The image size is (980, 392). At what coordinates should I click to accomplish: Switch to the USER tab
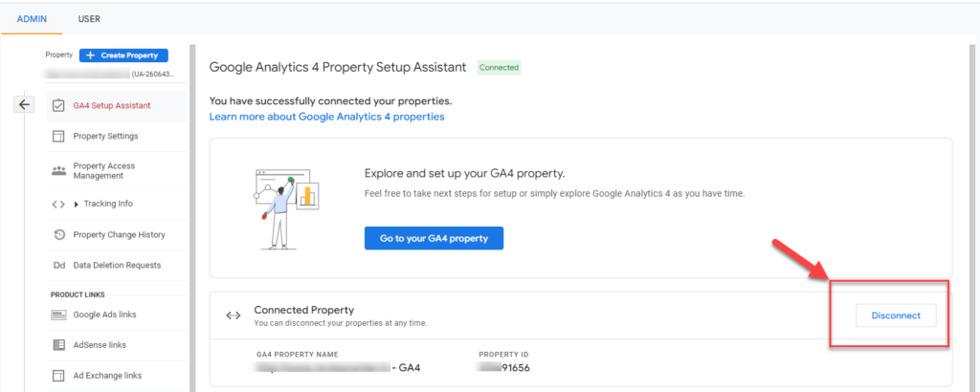89,18
